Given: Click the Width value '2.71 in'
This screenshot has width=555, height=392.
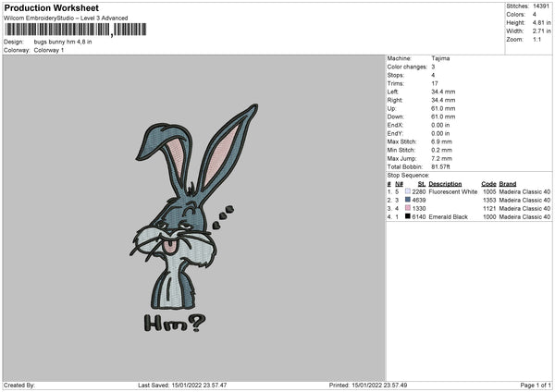Looking at the screenshot, I should (542, 31).
